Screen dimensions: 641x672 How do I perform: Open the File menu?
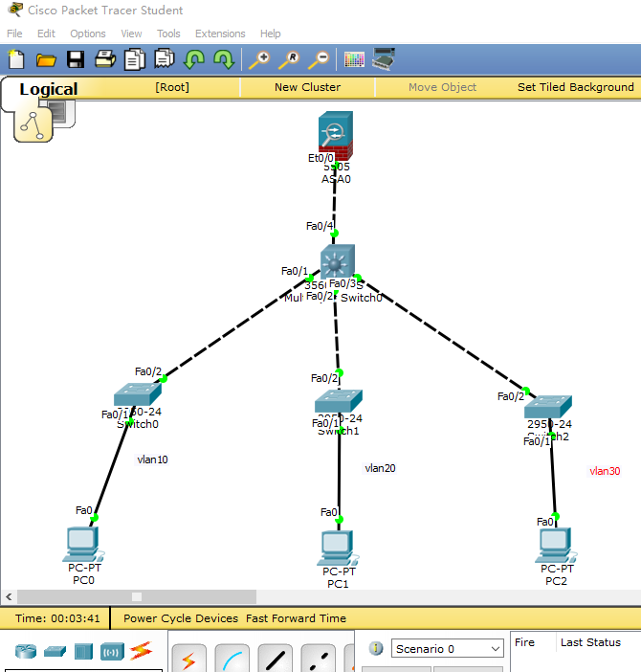tap(14, 34)
